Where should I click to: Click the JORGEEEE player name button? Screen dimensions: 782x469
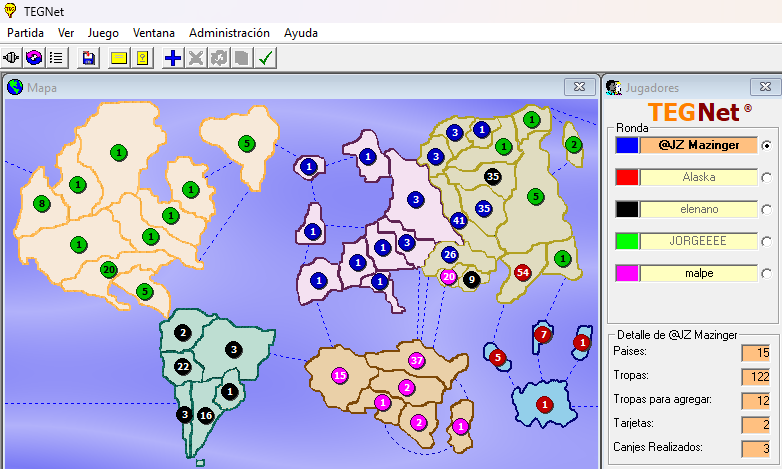699,241
